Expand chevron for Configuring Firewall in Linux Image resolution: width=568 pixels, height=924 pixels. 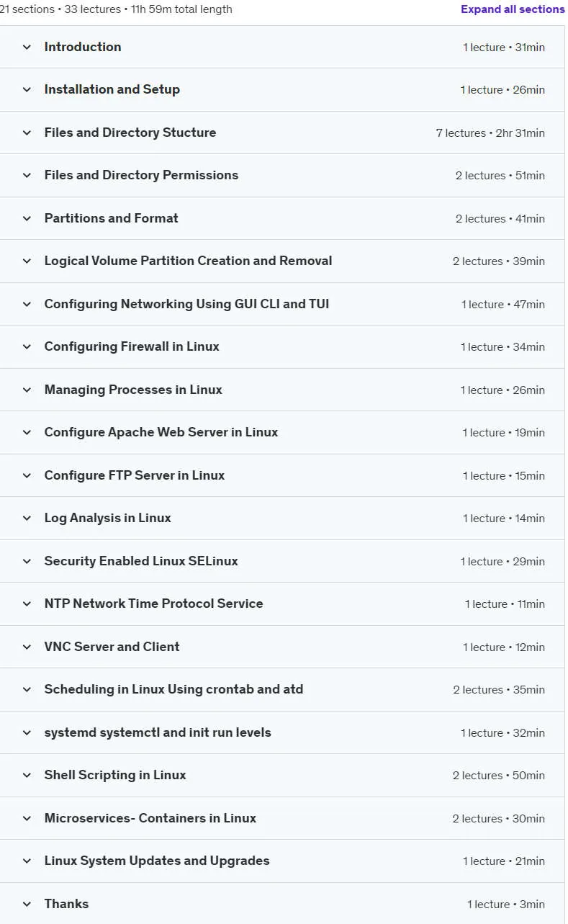coord(27,346)
